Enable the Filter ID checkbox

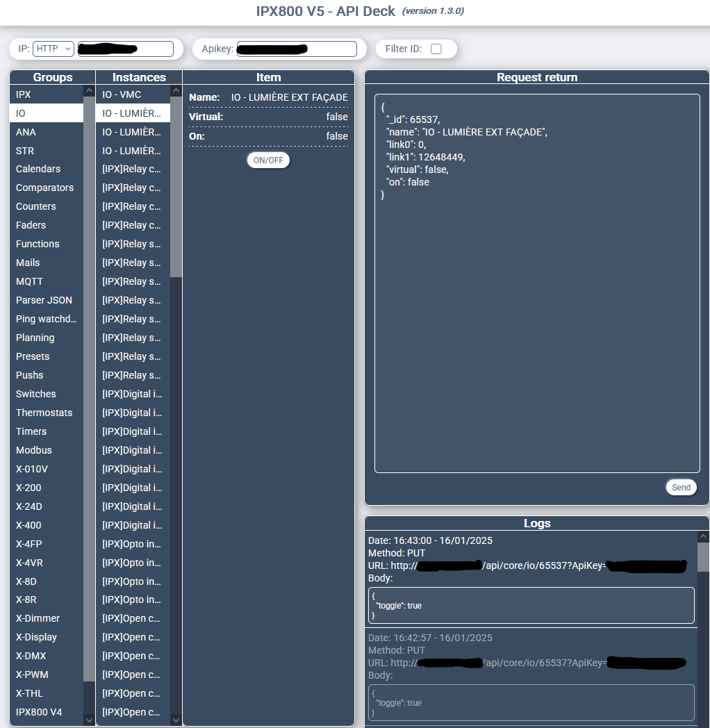[436, 49]
